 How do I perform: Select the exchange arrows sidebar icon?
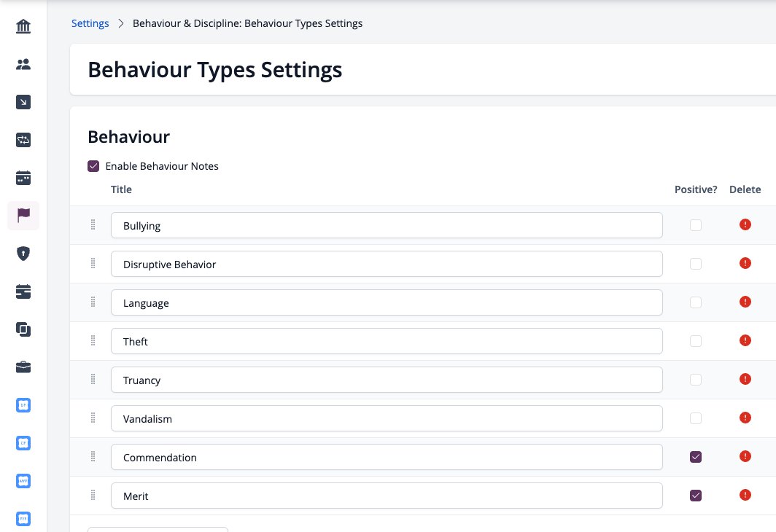point(23,140)
